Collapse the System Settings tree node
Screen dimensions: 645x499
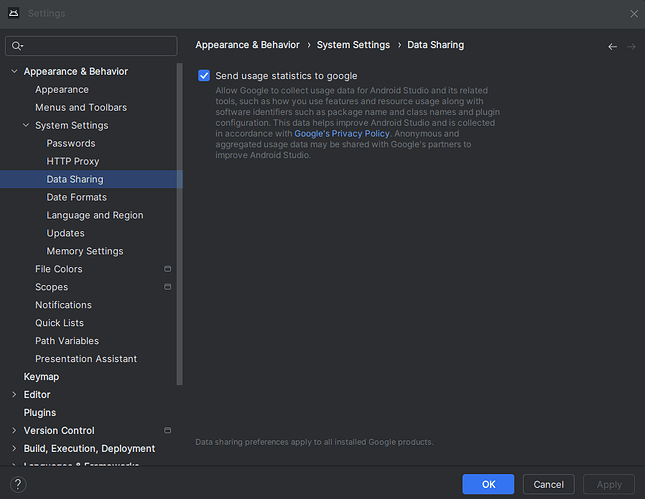point(26,126)
